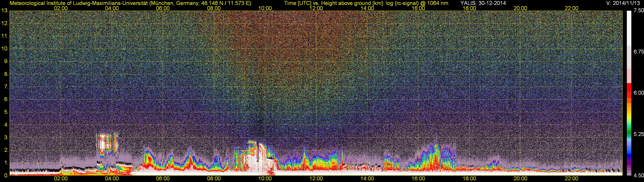Image resolution: width=644 pixels, height=182 pixels.
Task: Click the 16:00 label on the upper time axis
Action: [x=418, y=8]
